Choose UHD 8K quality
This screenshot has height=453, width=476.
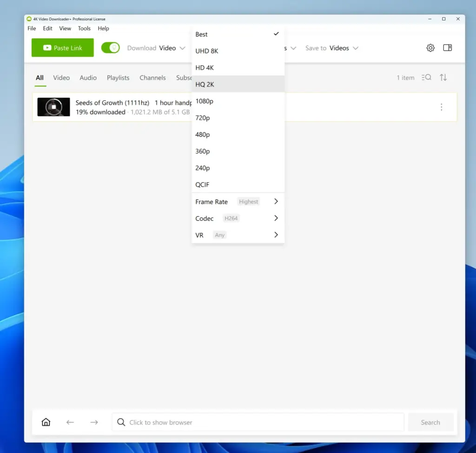(x=238, y=51)
